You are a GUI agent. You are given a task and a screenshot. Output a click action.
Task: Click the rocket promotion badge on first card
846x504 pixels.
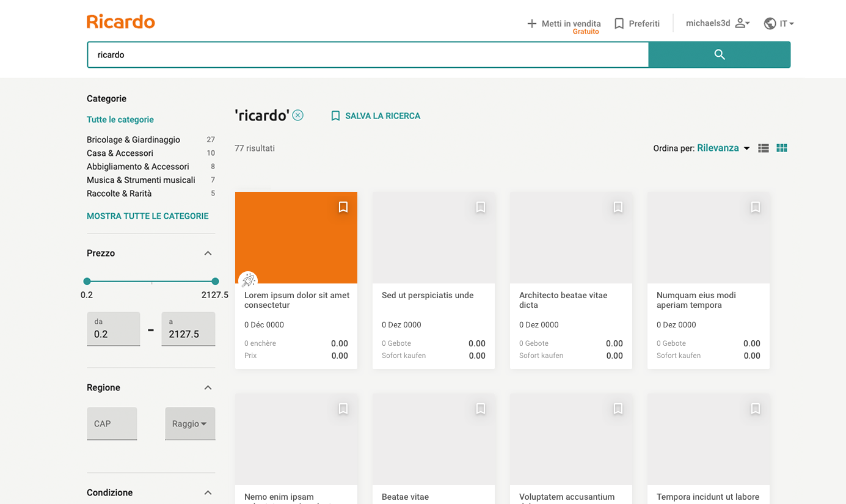(x=248, y=280)
